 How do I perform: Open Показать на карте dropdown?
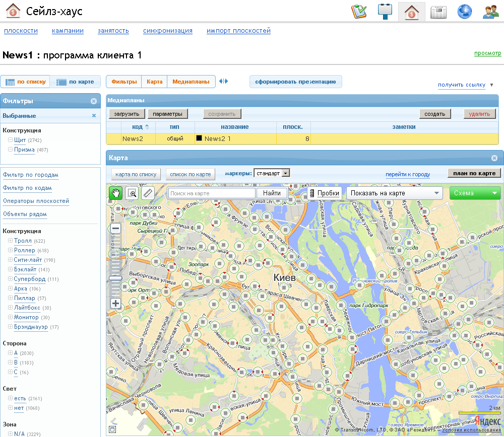(395, 193)
